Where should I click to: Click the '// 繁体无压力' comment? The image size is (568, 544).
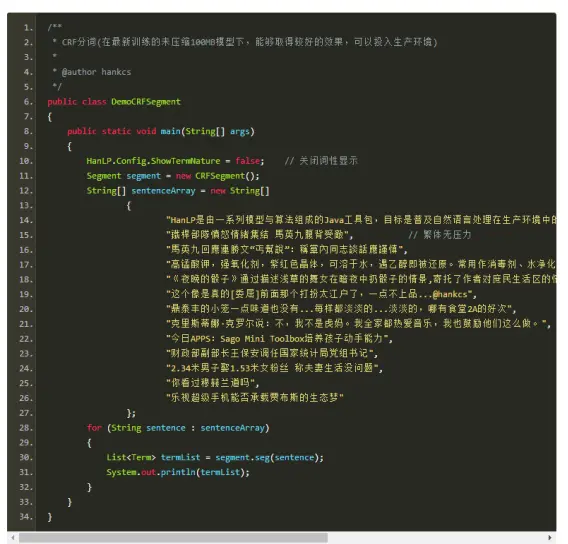[440, 235]
